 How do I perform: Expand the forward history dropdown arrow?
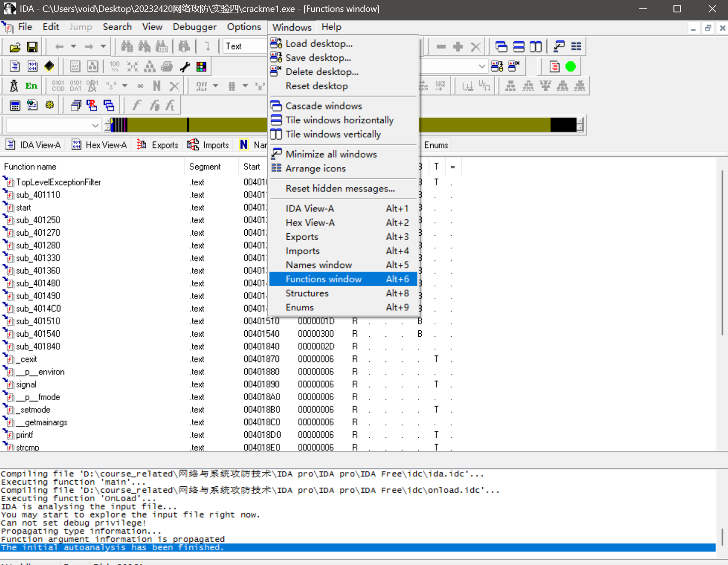tap(103, 47)
